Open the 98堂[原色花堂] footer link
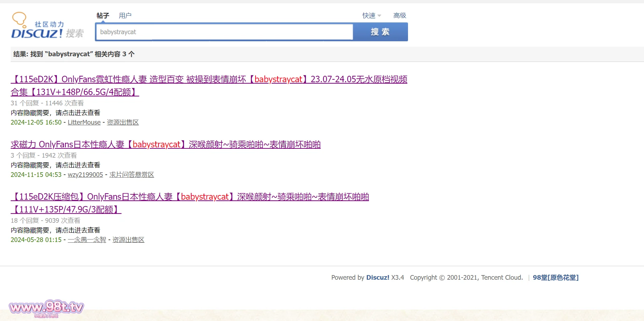 click(x=555, y=278)
